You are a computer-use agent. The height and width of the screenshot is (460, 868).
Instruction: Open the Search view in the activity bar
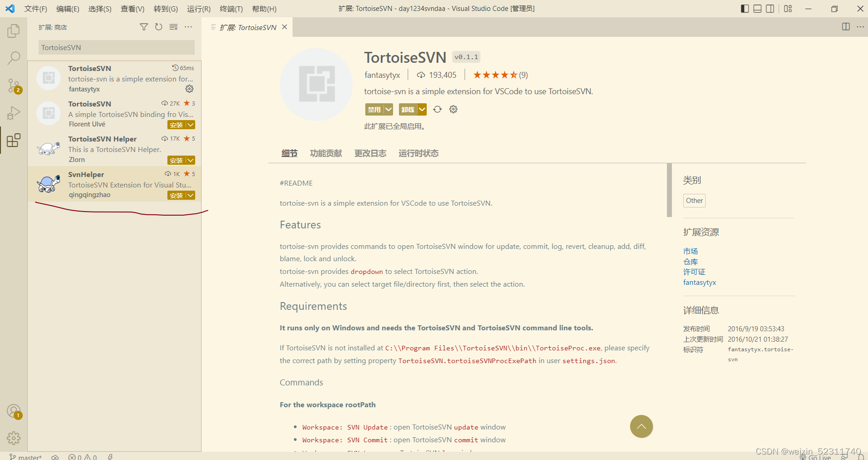point(14,58)
